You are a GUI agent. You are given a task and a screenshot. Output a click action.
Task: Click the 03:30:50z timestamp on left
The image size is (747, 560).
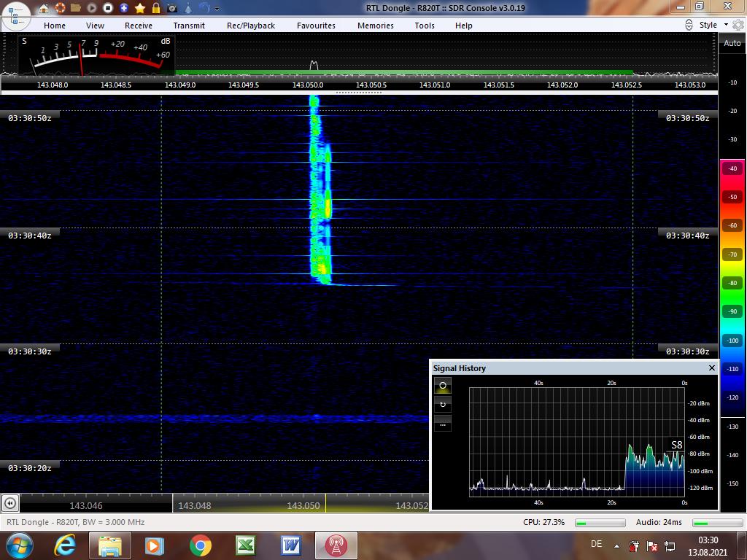(29, 118)
